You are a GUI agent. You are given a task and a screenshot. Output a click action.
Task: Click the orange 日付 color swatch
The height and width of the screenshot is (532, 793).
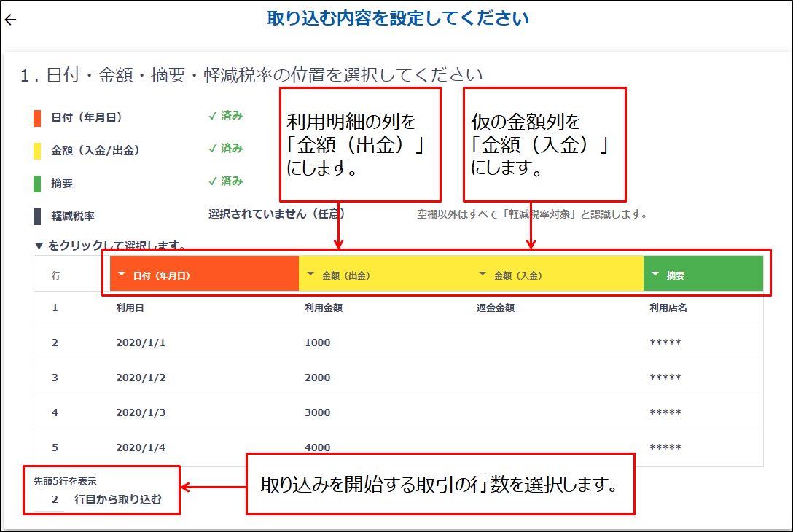(37, 117)
